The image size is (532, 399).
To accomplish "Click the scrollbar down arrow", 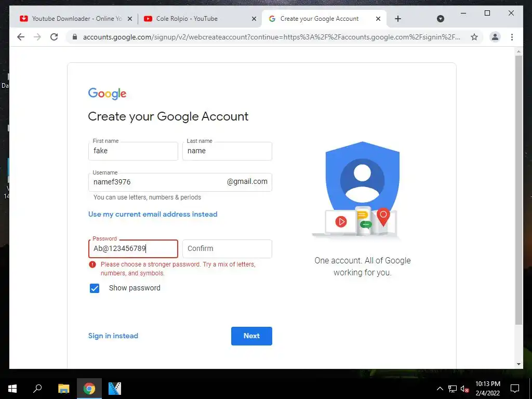I will 518,364.
